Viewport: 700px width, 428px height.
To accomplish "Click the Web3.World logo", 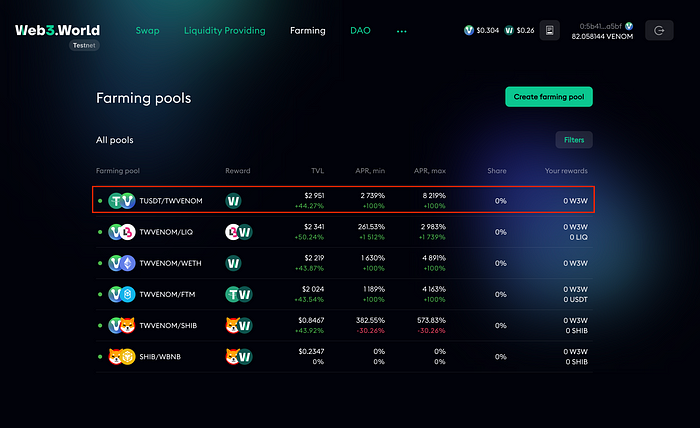I will (58, 30).
